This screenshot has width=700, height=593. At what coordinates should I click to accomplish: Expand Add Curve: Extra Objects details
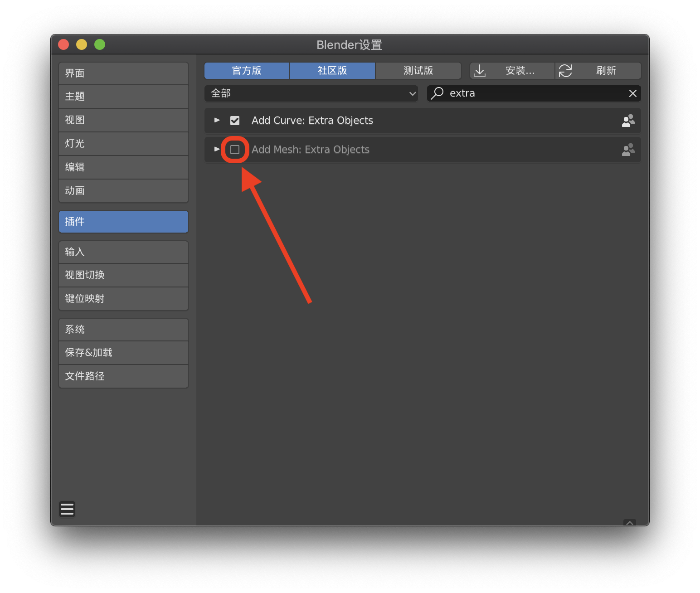[x=217, y=120]
